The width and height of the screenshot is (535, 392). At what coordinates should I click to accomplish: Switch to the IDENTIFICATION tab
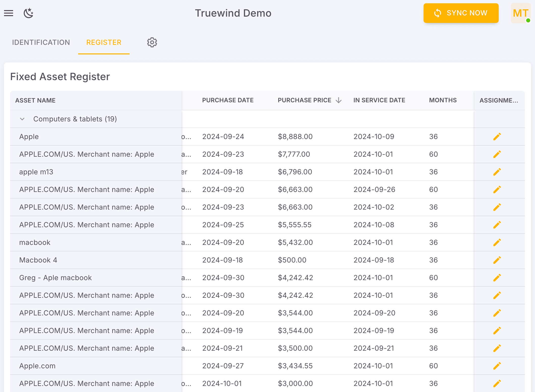pos(41,42)
